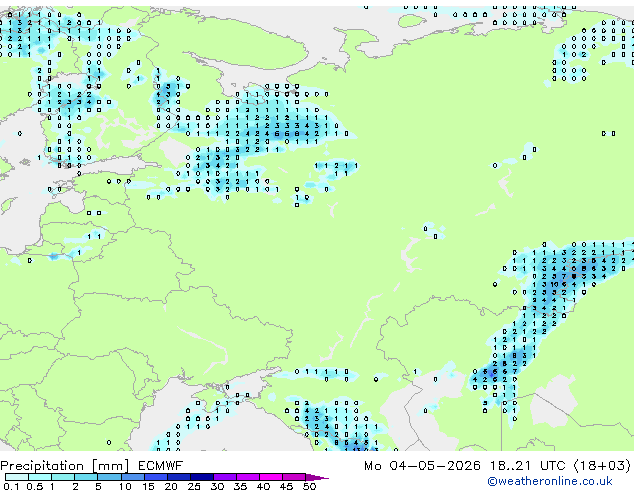Select the 0.1–0.5 mm legend color swatch
Image resolution: width=634 pixels, height=490 pixels.
(17, 477)
